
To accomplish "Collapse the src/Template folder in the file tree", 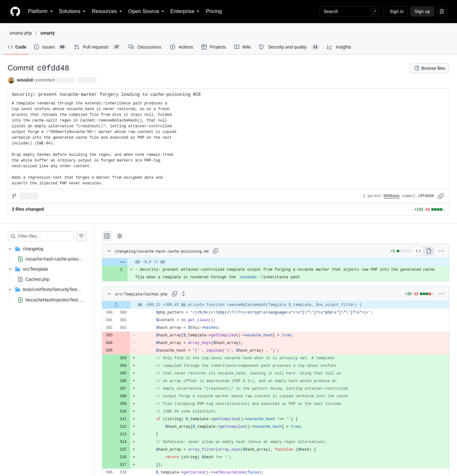I will 10,269.
